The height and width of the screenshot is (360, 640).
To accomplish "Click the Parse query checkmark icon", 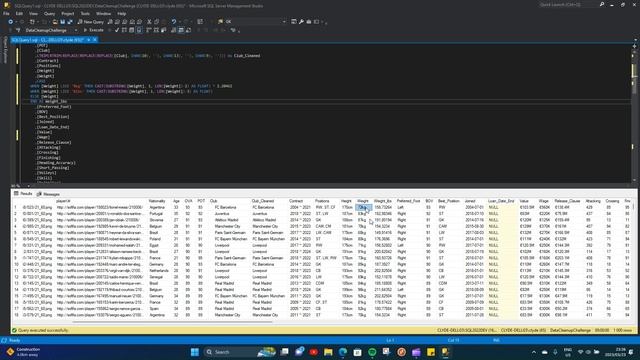I will pos(117,30).
